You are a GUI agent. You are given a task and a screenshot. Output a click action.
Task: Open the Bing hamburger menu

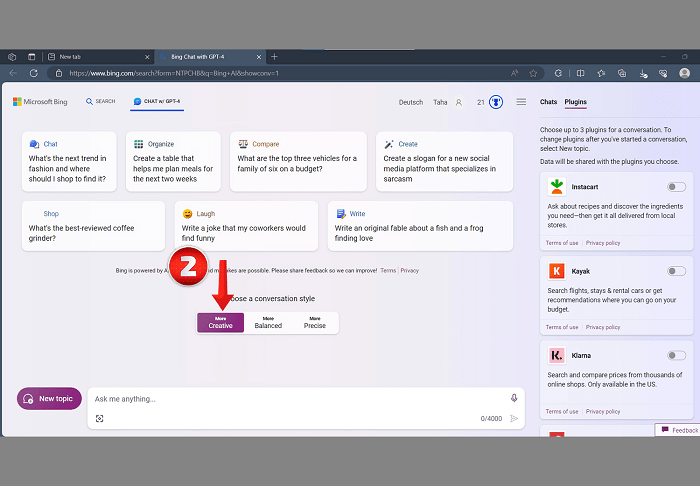[521, 102]
